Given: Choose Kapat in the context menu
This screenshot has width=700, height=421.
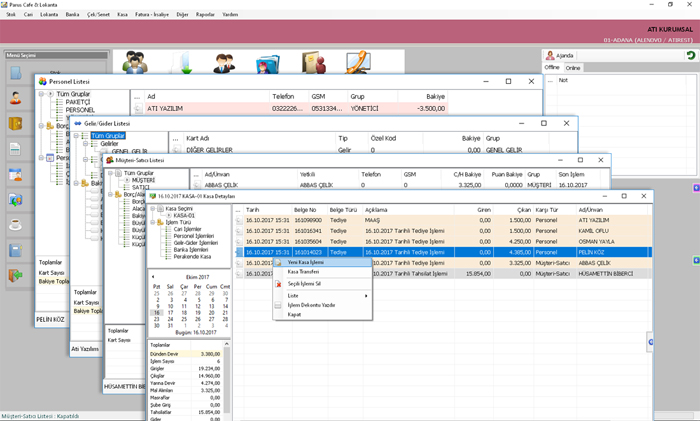Looking at the screenshot, I should 294,314.
